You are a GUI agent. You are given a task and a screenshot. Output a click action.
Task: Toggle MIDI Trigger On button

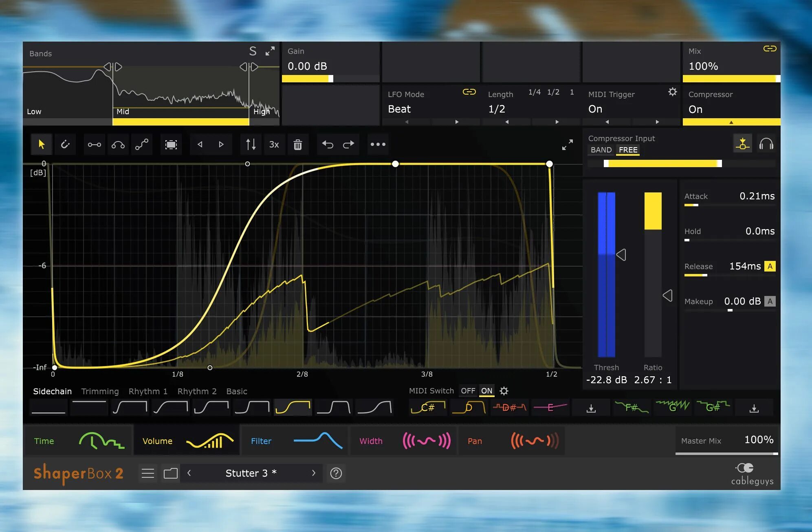click(596, 109)
